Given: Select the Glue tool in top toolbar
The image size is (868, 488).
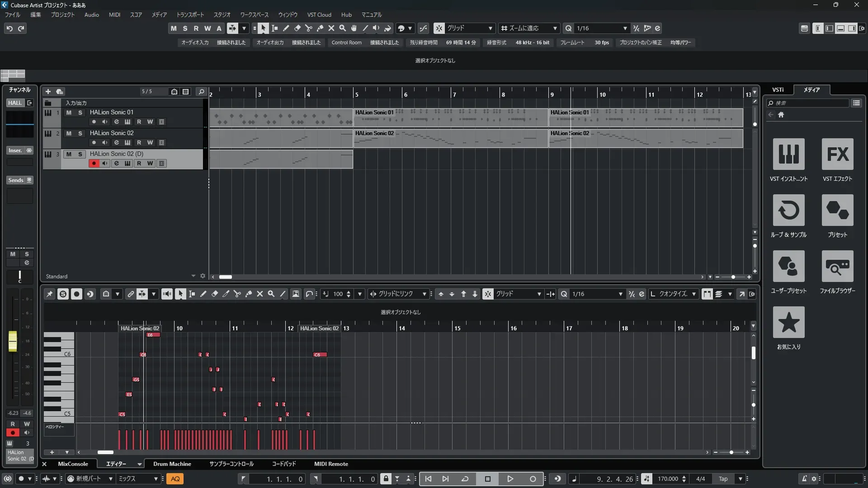Looking at the screenshot, I should 320,28.
